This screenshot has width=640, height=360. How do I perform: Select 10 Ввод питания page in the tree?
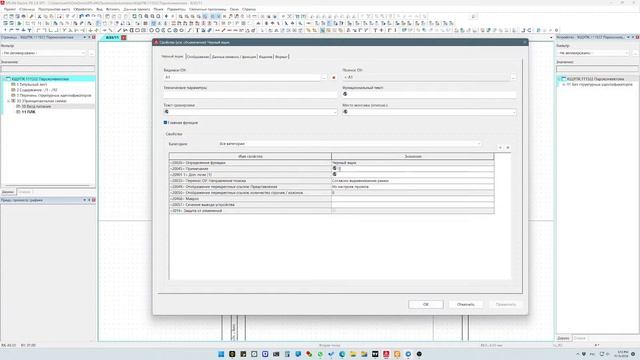[x=36, y=106]
